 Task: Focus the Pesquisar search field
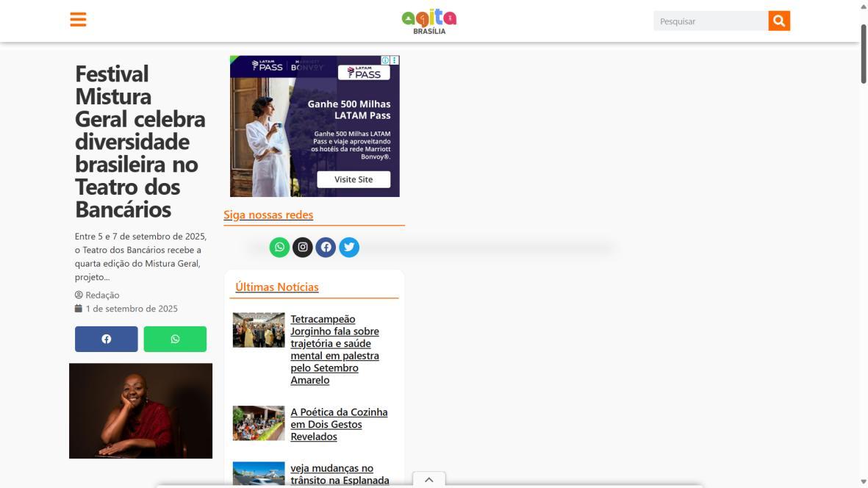point(711,21)
